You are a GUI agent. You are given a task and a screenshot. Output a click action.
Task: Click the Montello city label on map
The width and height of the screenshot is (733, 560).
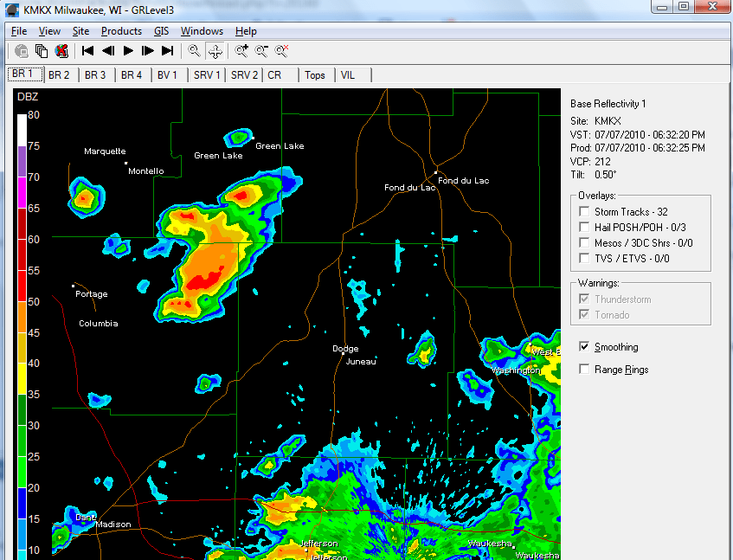click(146, 171)
